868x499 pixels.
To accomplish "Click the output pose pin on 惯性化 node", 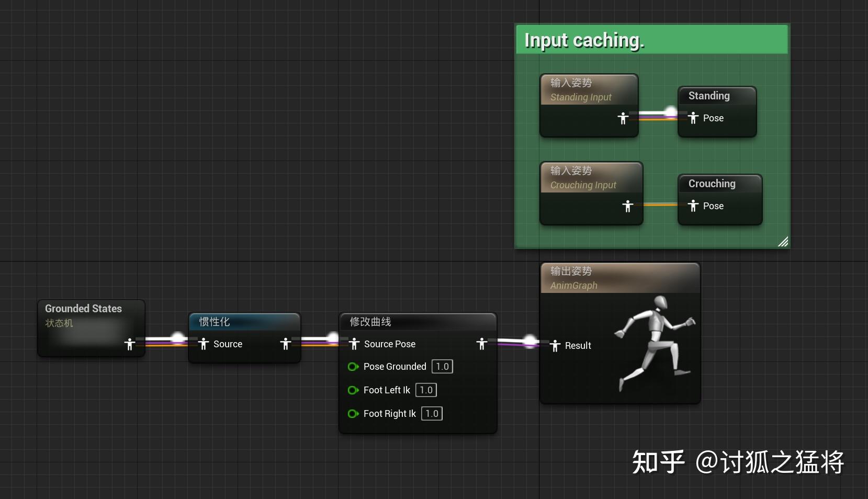I will pos(286,344).
